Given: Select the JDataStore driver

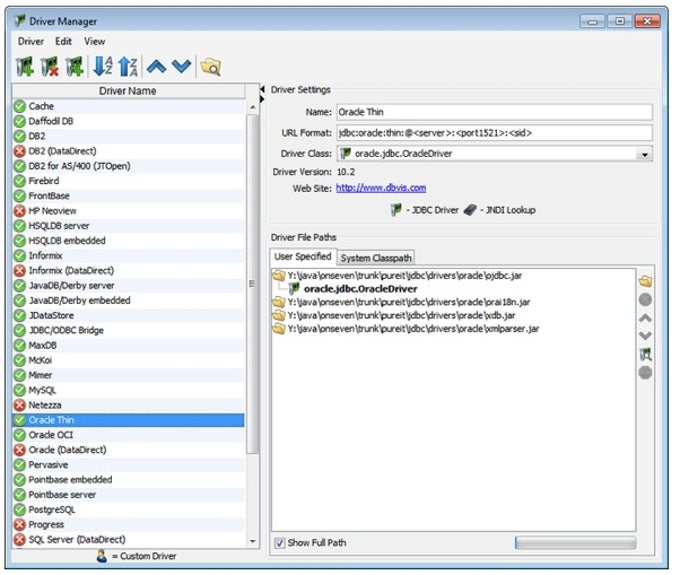Looking at the screenshot, I should (128, 316).
